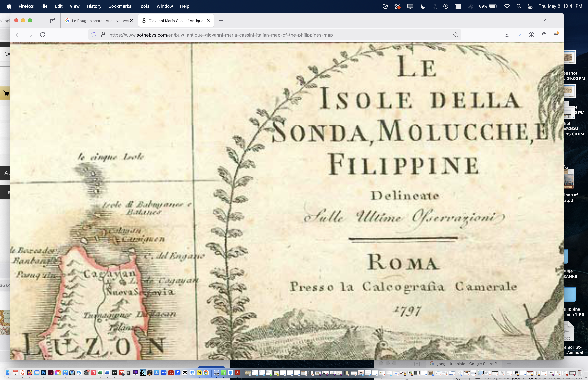Open Firefox account menu
The width and height of the screenshot is (588, 380).
[x=532, y=35]
